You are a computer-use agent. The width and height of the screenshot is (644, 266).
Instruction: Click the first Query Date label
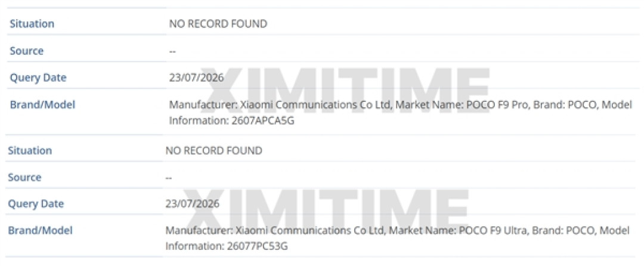38,78
